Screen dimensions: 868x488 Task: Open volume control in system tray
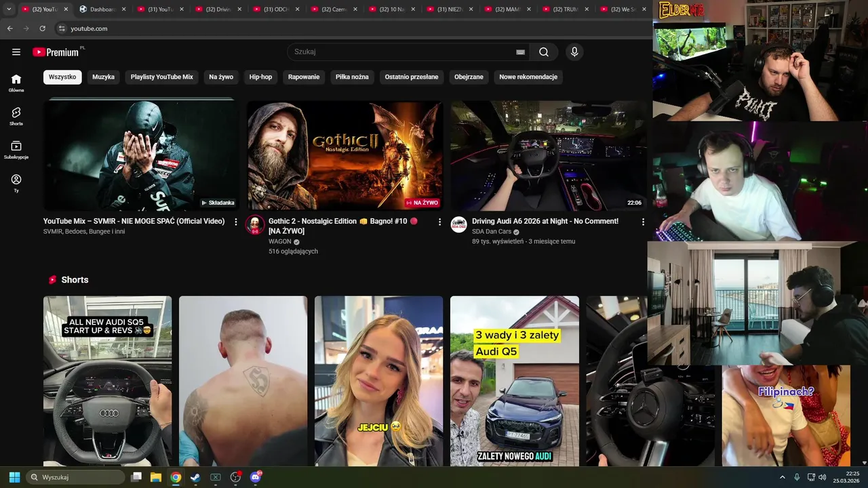(822, 477)
